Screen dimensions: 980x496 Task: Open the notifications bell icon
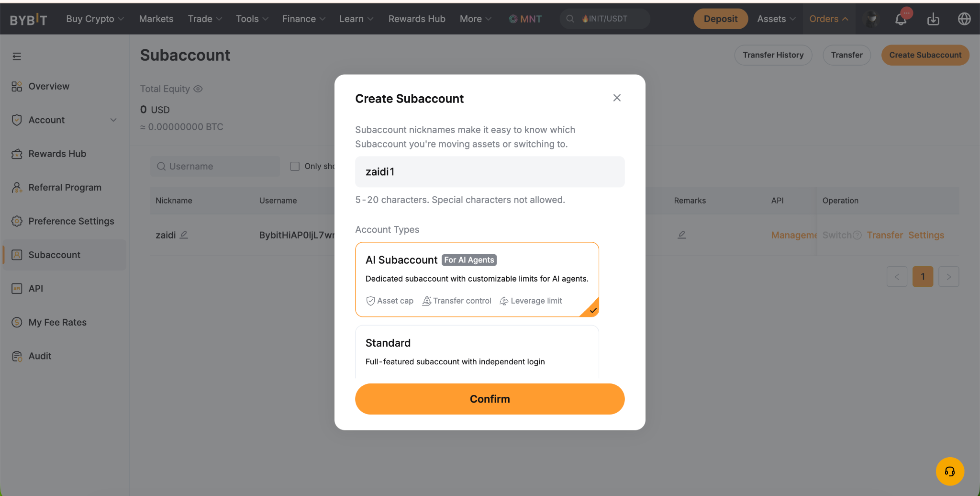(901, 19)
